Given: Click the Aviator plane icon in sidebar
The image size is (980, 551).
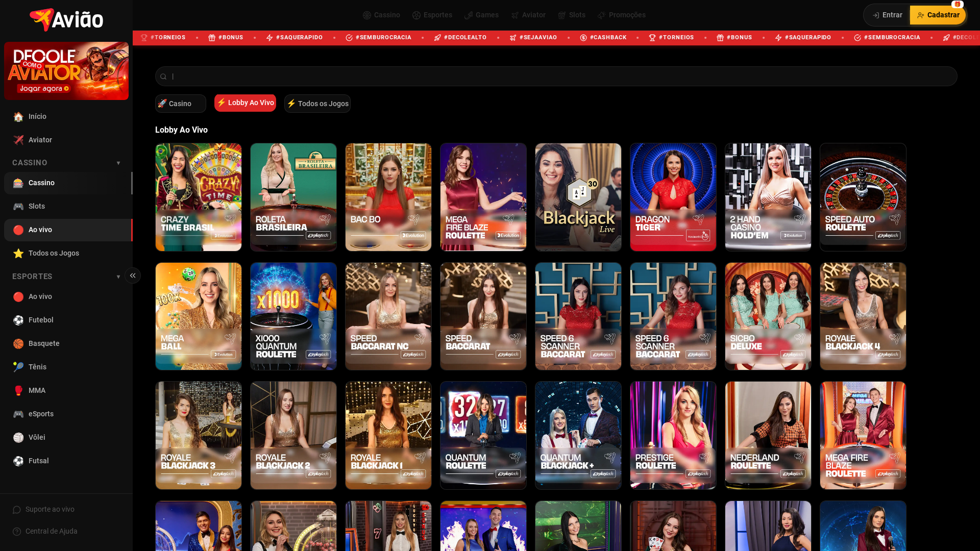Looking at the screenshot, I should point(18,140).
